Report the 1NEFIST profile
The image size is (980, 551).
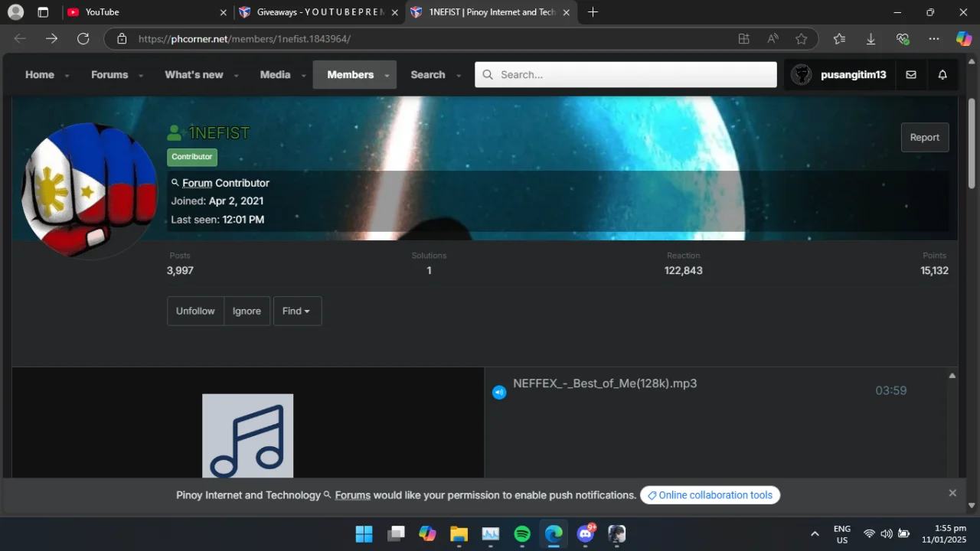(925, 137)
